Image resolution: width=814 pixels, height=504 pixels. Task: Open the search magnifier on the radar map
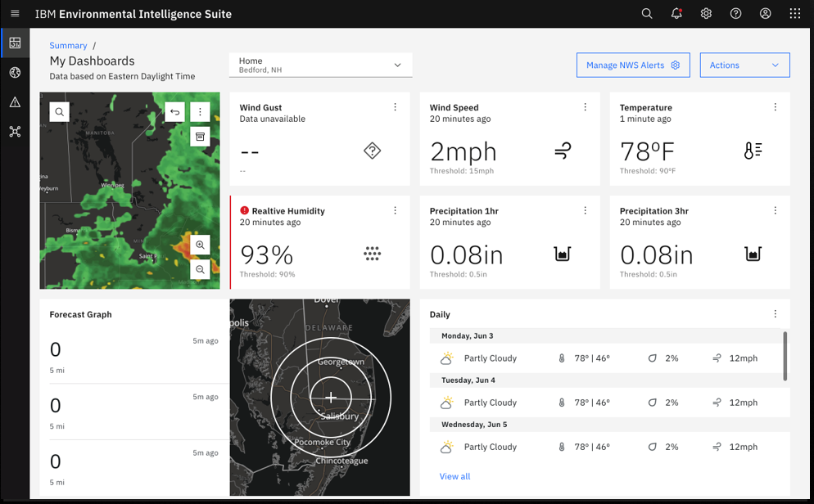pos(59,111)
